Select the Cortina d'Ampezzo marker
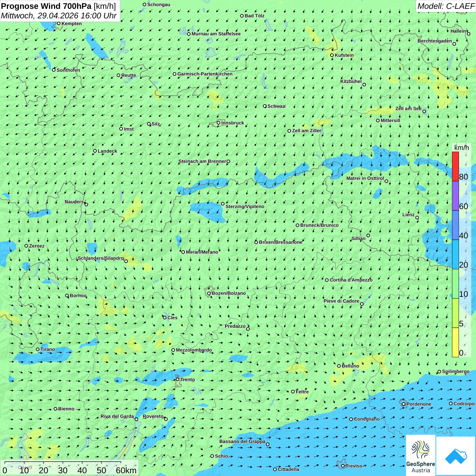 tap(327, 280)
